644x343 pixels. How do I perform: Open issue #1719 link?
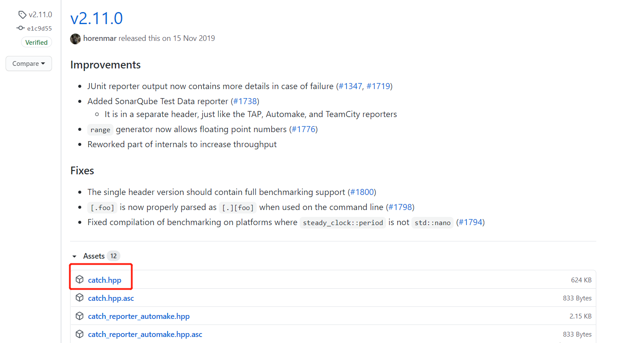pos(378,86)
